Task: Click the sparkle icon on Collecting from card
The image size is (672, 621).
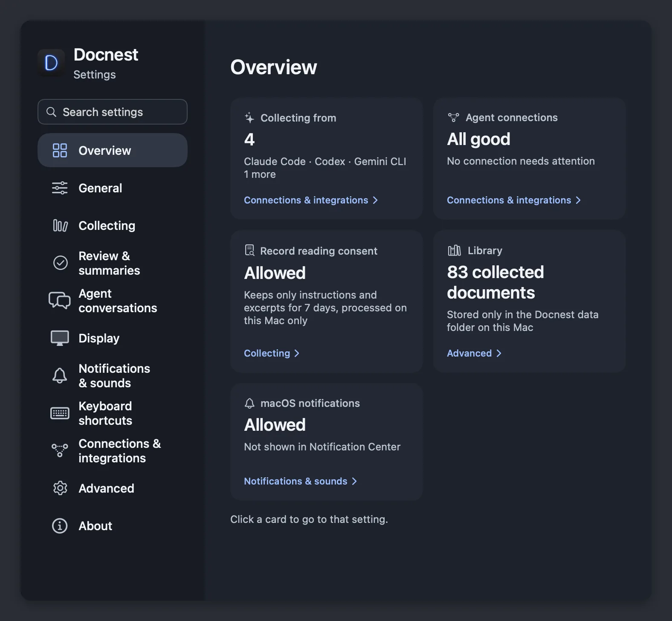Action: [249, 118]
